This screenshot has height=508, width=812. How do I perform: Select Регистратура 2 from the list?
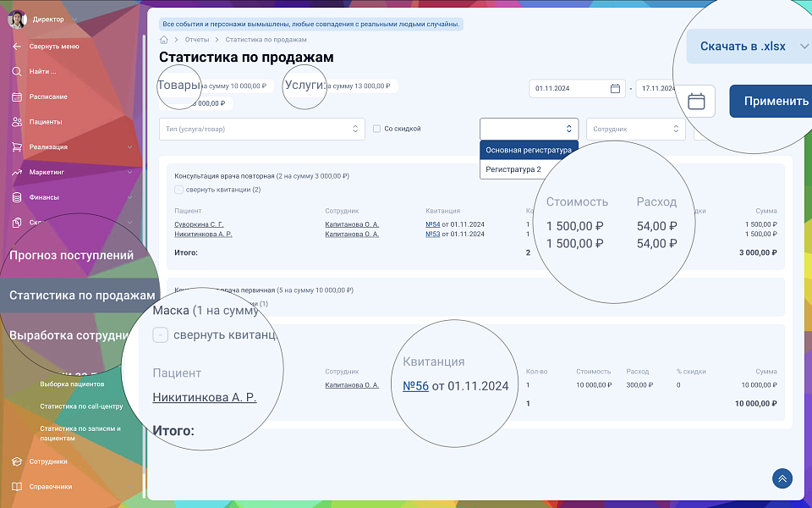(x=514, y=169)
